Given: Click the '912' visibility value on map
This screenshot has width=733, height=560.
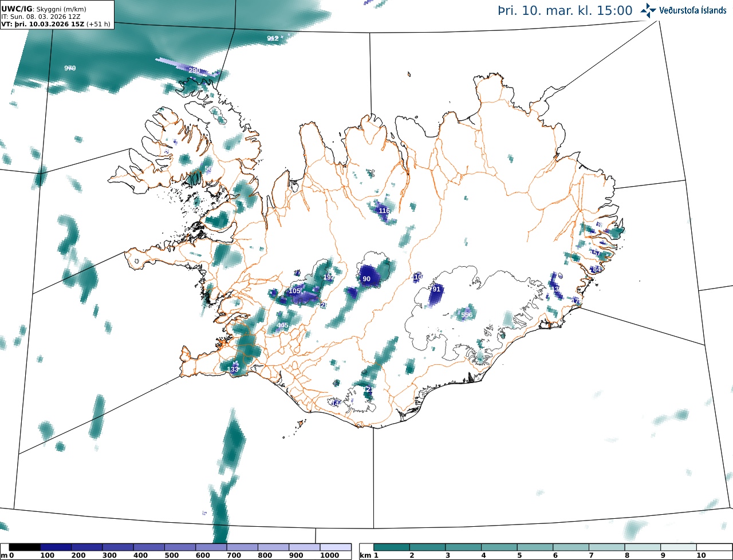Looking at the screenshot, I should (273, 38).
